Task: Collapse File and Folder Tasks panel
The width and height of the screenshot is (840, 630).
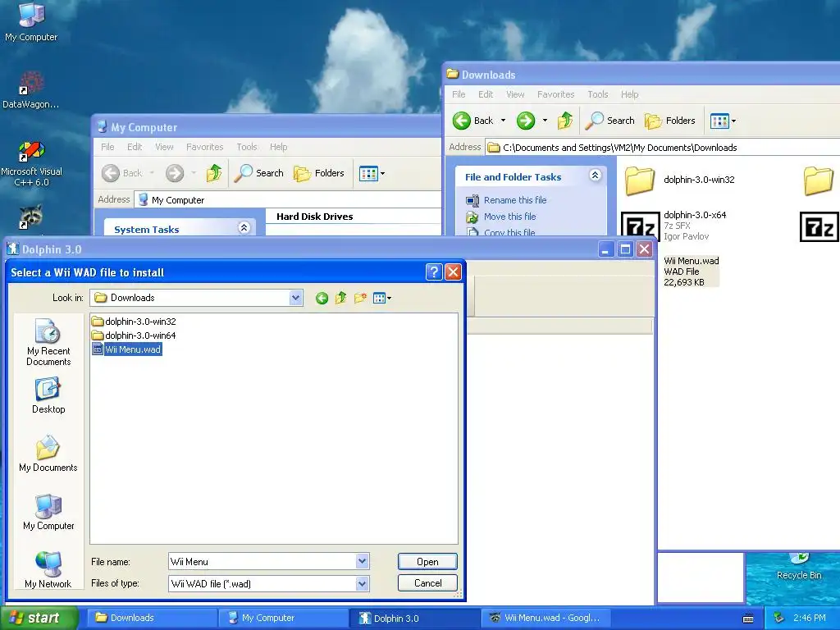Action: pyautogui.click(x=595, y=176)
